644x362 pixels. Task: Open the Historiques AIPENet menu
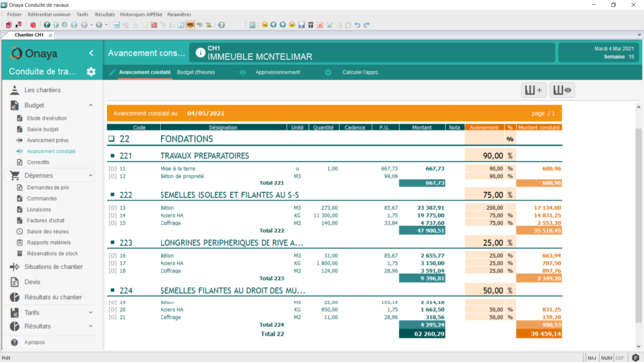(142, 15)
